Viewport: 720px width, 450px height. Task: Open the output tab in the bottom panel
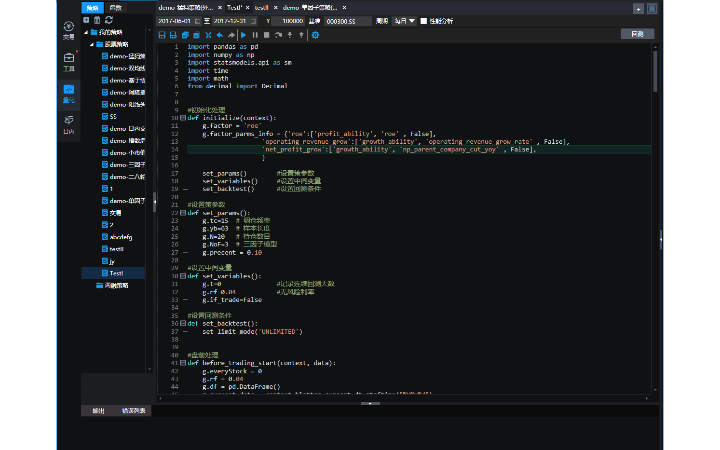[98, 411]
